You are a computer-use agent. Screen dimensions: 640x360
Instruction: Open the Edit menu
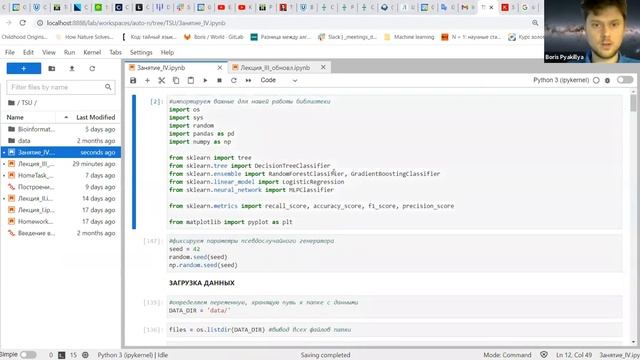coord(28,52)
